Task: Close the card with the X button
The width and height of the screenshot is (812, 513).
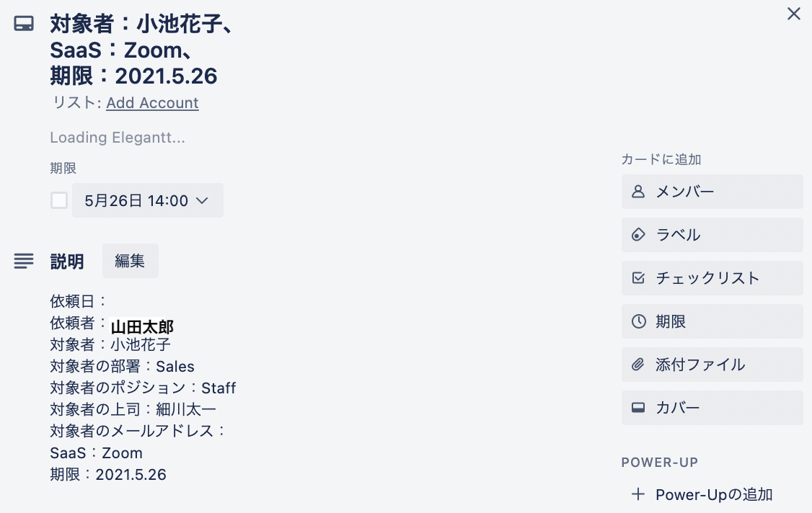Action: point(793,13)
